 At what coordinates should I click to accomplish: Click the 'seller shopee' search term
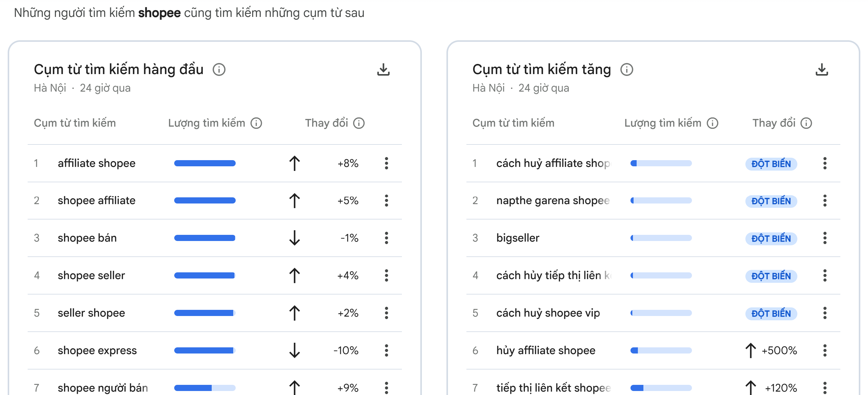[x=91, y=313]
